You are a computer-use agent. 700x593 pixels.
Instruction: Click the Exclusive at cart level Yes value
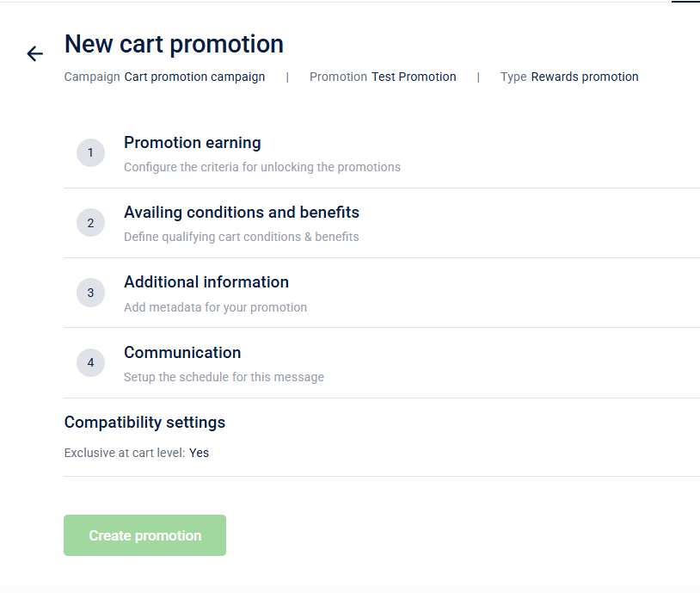[x=199, y=453]
